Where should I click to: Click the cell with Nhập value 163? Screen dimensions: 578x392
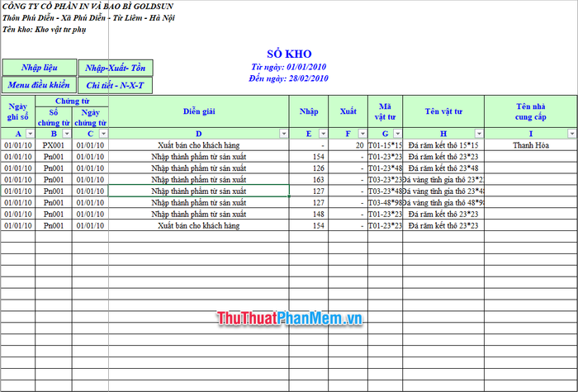(x=309, y=180)
